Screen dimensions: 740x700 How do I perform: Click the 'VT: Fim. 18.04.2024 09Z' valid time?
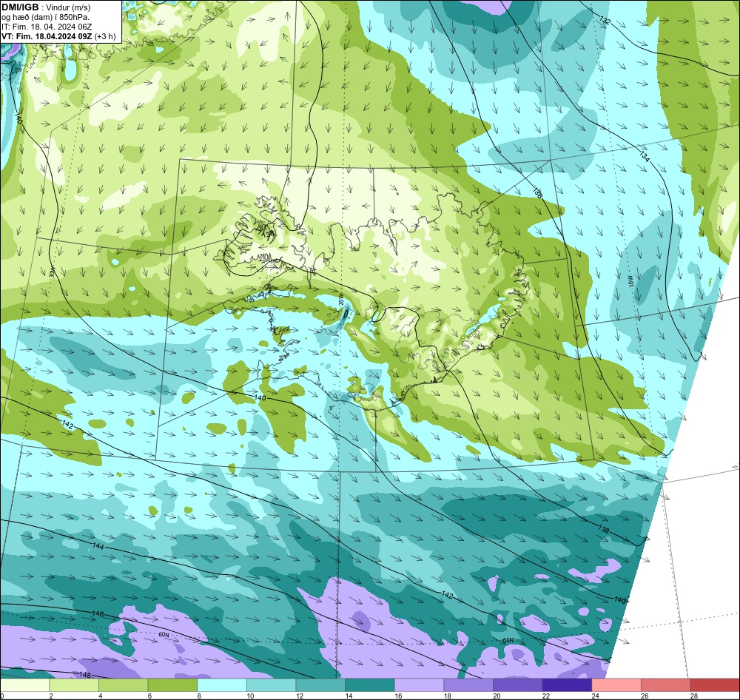coord(47,36)
